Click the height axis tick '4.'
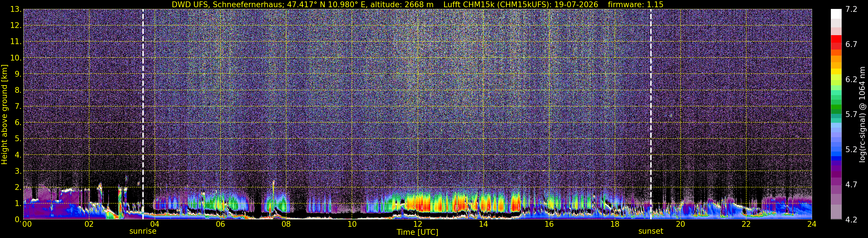 (18, 155)
